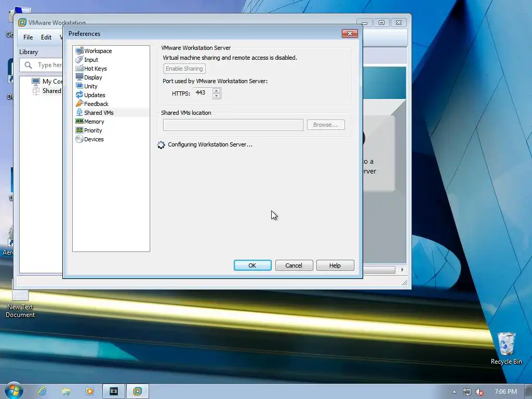Click the library search magnifier icon
Viewport: 532px width, 399px height.
[29, 65]
